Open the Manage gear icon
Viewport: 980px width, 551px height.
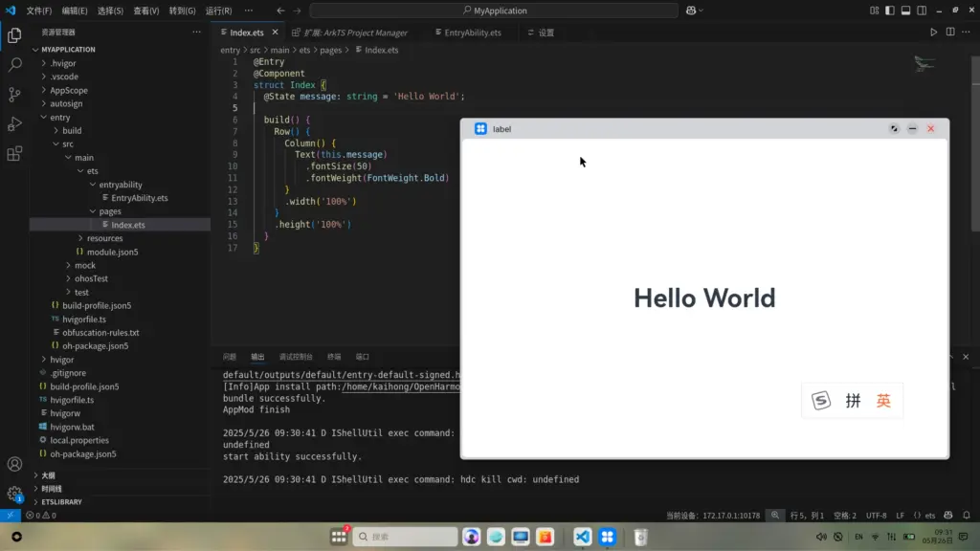tap(14, 494)
